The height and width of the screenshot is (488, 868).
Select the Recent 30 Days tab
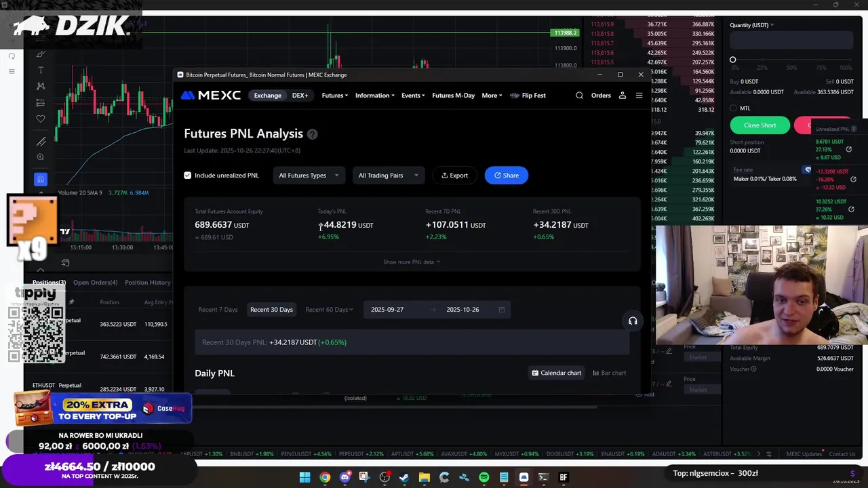coord(271,310)
